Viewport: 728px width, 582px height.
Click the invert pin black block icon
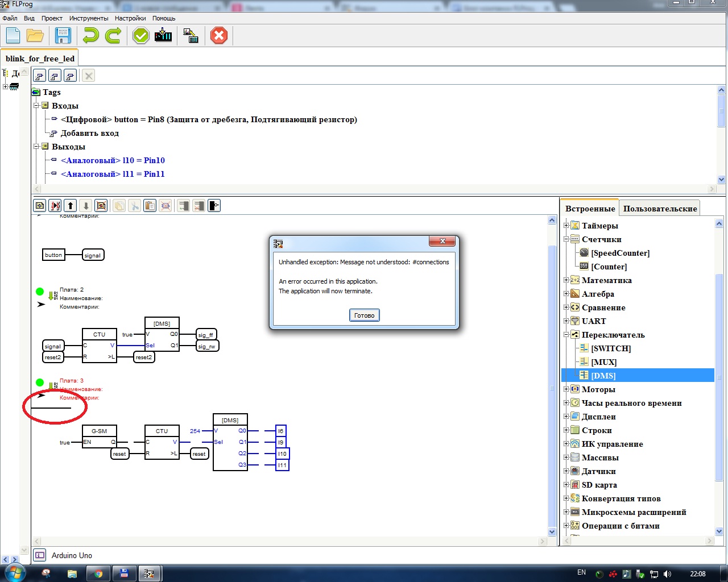[214, 205]
